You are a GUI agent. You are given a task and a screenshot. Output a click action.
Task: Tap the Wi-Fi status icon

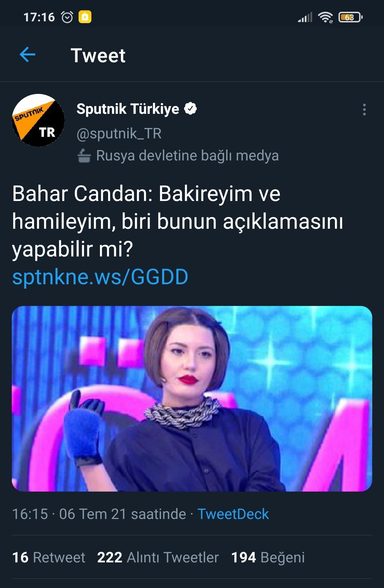(325, 17)
